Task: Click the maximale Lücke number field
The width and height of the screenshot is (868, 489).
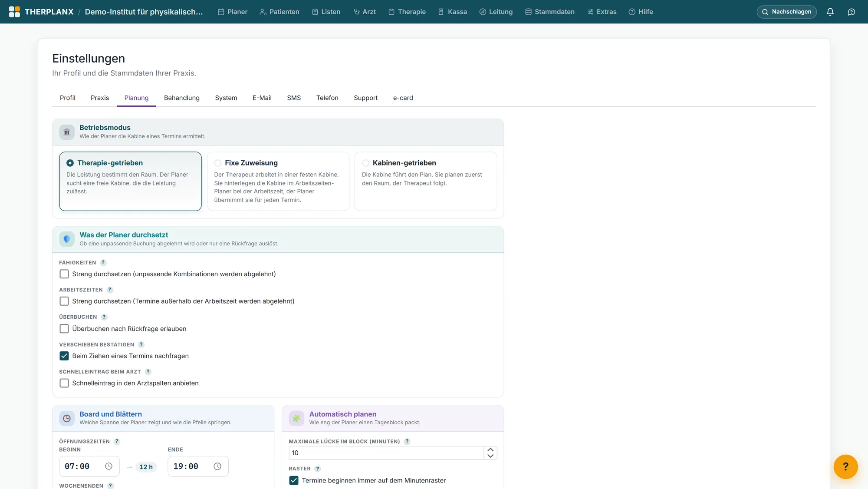Action: [x=386, y=453]
